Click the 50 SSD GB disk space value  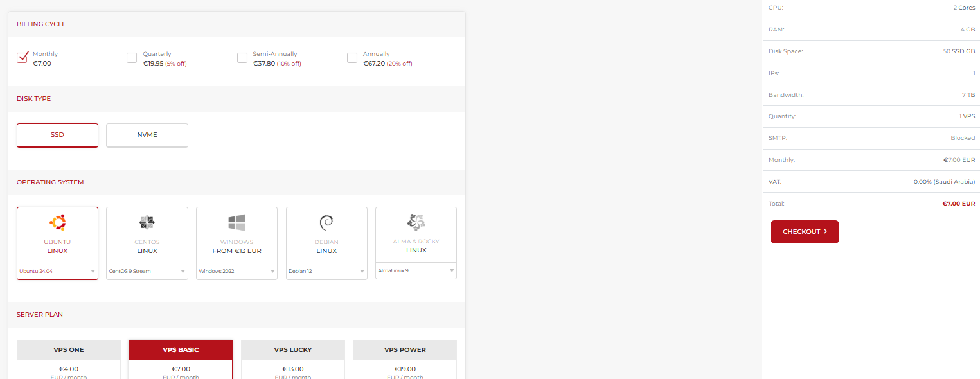(959, 51)
